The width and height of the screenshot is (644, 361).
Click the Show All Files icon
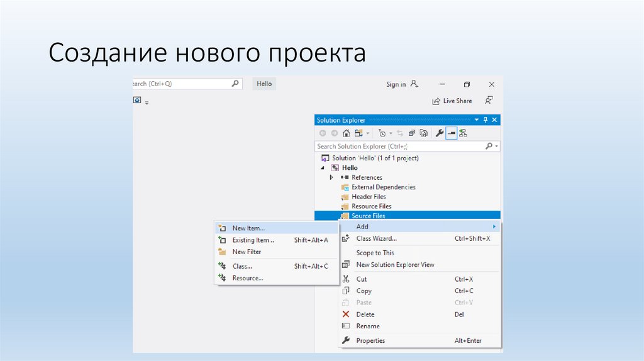pyautogui.click(x=424, y=133)
